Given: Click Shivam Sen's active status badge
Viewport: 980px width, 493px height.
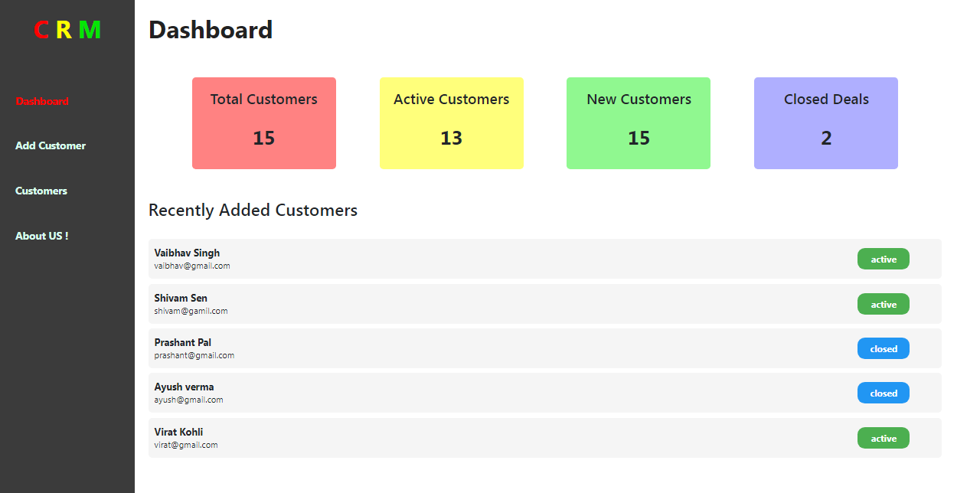Looking at the screenshot, I should [x=884, y=305].
